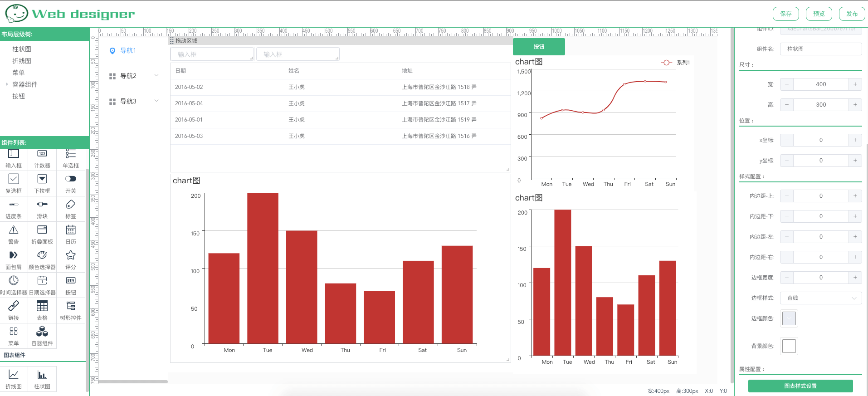868x396 pixels.
Task: Click the canvas horizontal scrollbar
Action: pos(133,381)
